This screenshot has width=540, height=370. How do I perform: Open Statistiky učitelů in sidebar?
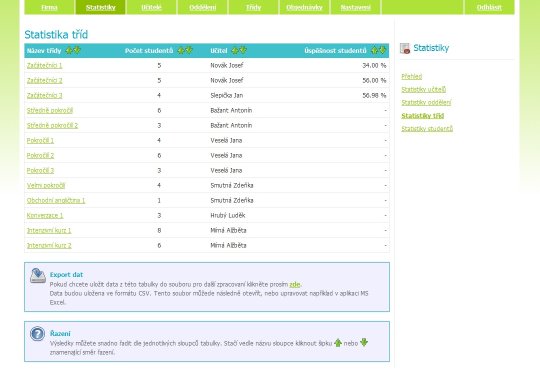coord(424,90)
